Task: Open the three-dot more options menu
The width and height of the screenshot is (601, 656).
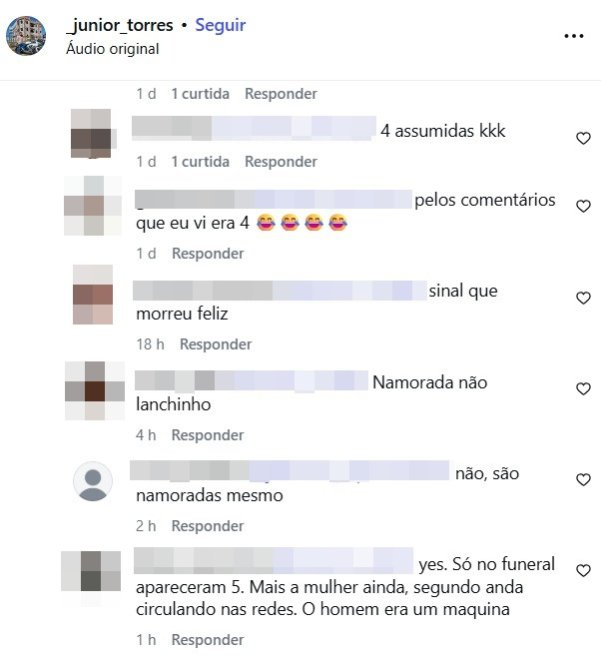Action: (574, 36)
